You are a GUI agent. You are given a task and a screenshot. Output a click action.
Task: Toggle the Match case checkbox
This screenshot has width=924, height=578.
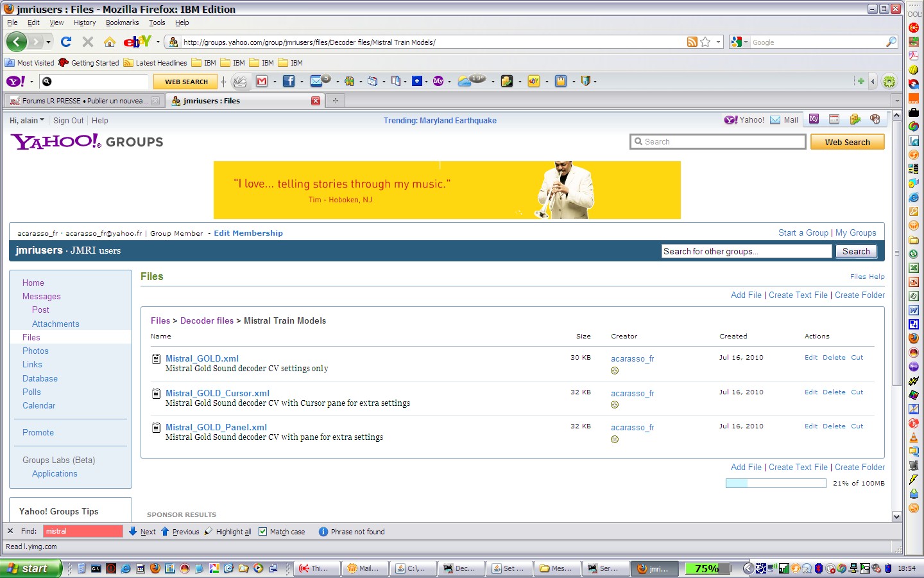click(x=262, y=531)
